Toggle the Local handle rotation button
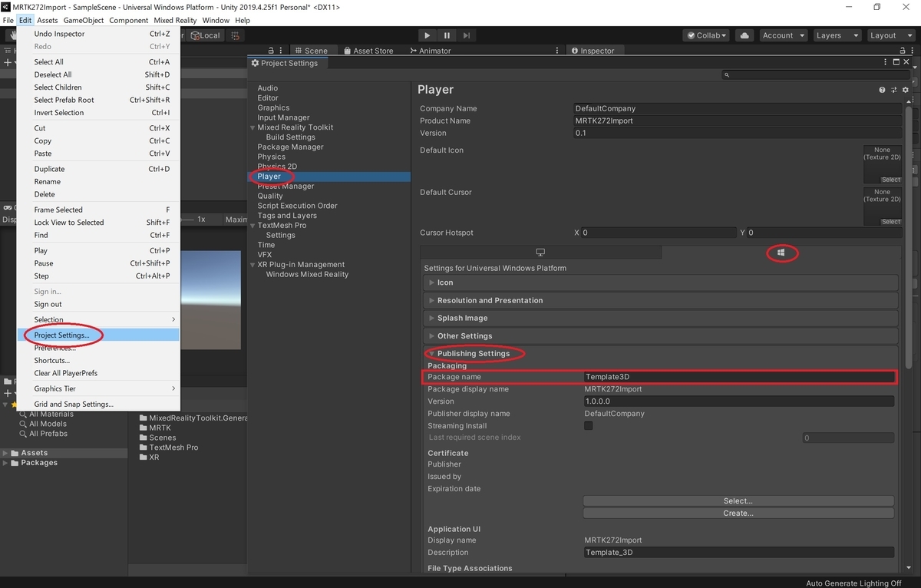921x588 pixels. pos(205,35)
